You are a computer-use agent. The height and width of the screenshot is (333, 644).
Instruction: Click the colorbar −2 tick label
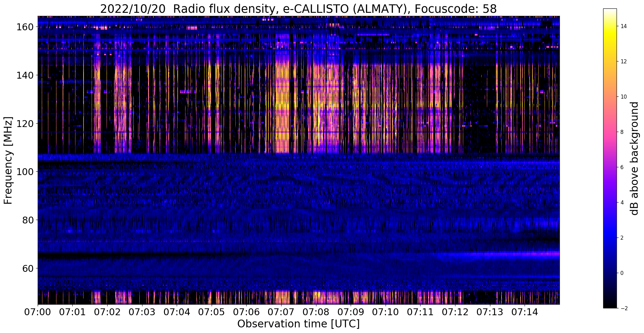point(624,308)
